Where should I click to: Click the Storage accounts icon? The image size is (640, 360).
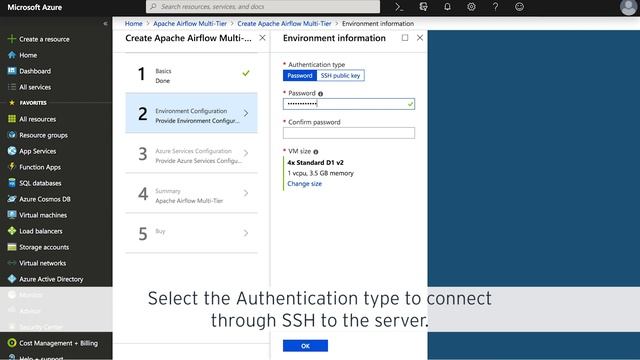tap(11, 247)
